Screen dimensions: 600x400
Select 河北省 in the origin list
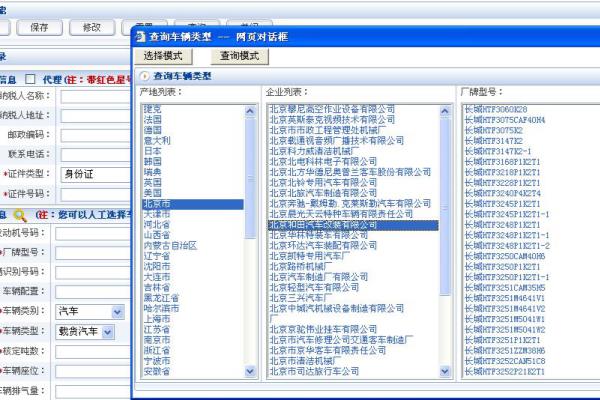(157, 224)
